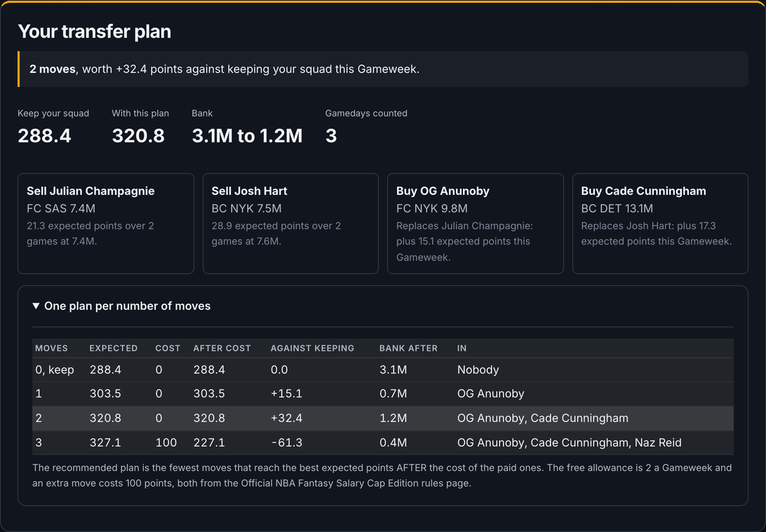Click BC DET 13.1M on Cunningham card

click(x=617, y=208)
